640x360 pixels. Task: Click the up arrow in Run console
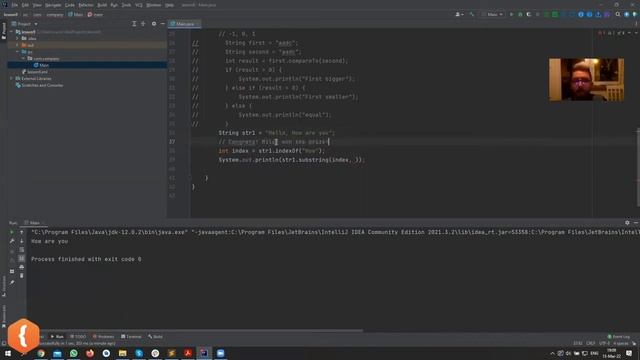[x=22, y=232]
